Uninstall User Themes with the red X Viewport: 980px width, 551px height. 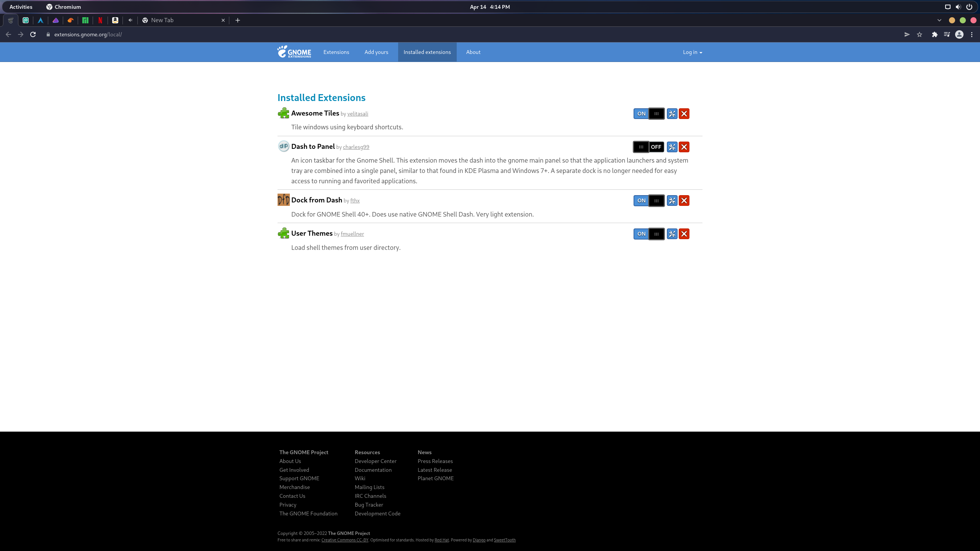684,234
